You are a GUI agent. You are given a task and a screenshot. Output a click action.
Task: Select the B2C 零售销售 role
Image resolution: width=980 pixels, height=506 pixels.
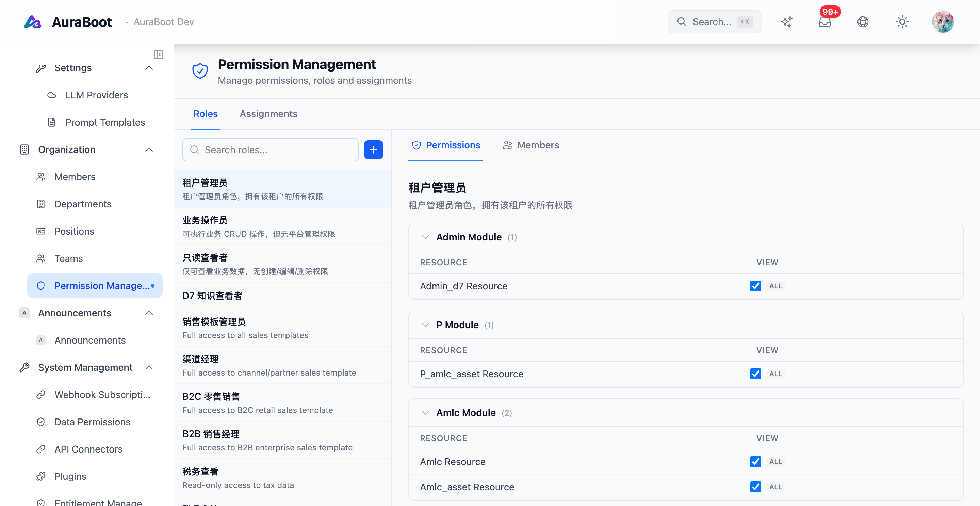pyautogui.click(x=283, y=403)
